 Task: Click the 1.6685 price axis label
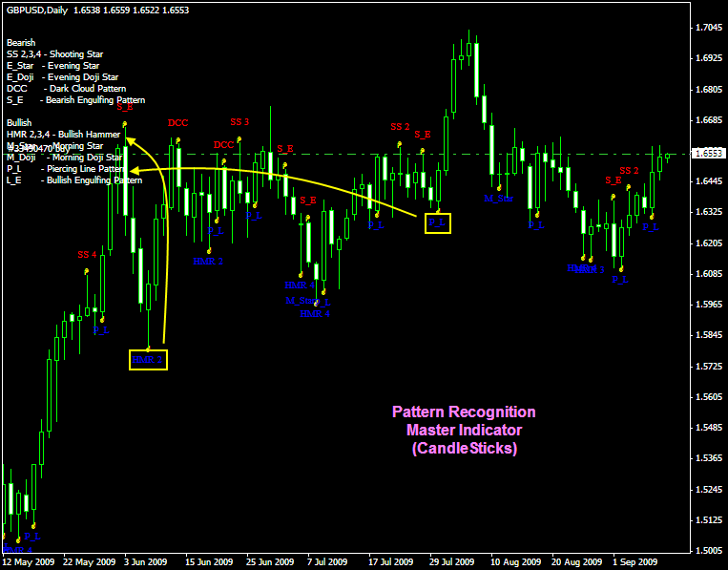[708, 120]
